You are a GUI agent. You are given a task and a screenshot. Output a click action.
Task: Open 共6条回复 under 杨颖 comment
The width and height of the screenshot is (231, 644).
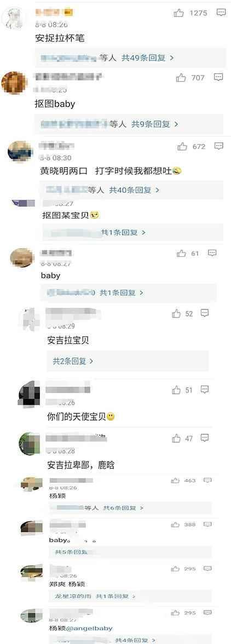click(x=123, y=508)
